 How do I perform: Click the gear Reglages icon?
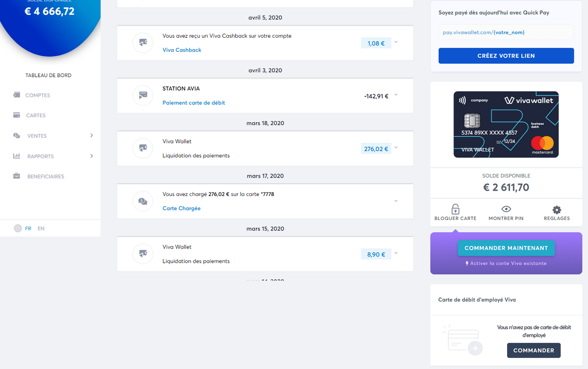[x=557, y=209]
